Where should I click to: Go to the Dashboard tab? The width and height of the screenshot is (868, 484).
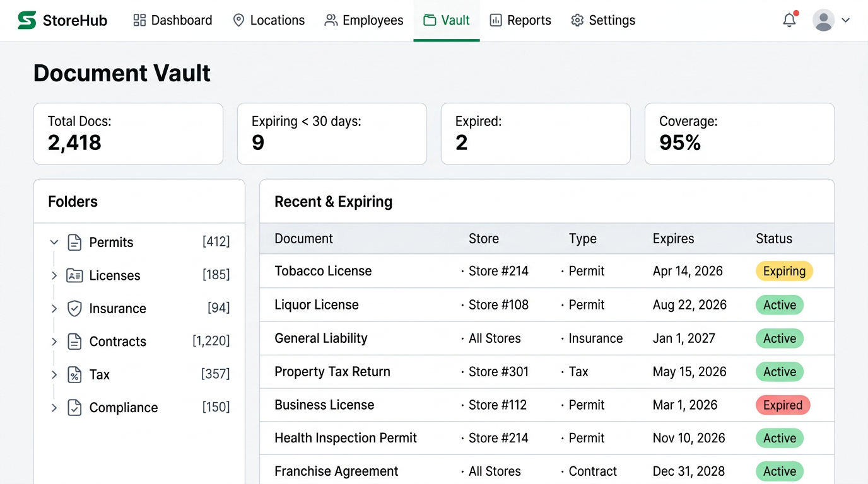click(173, 20)
